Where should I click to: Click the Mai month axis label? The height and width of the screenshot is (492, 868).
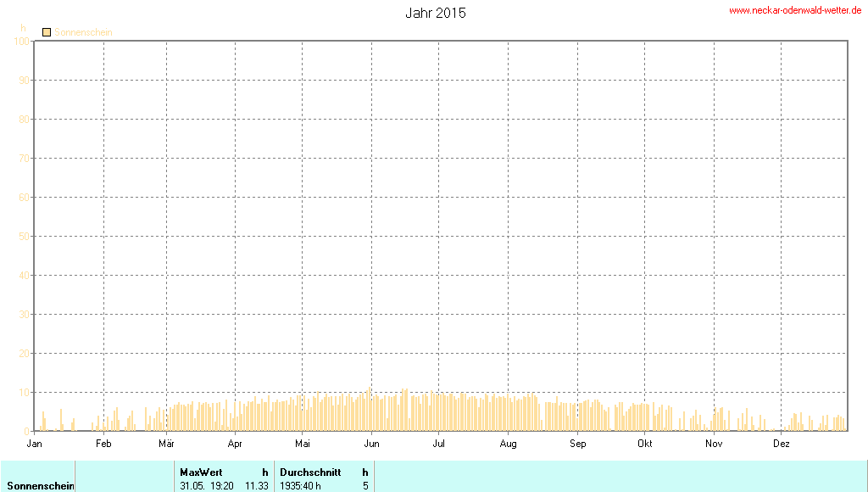click(x=303, y=443)
